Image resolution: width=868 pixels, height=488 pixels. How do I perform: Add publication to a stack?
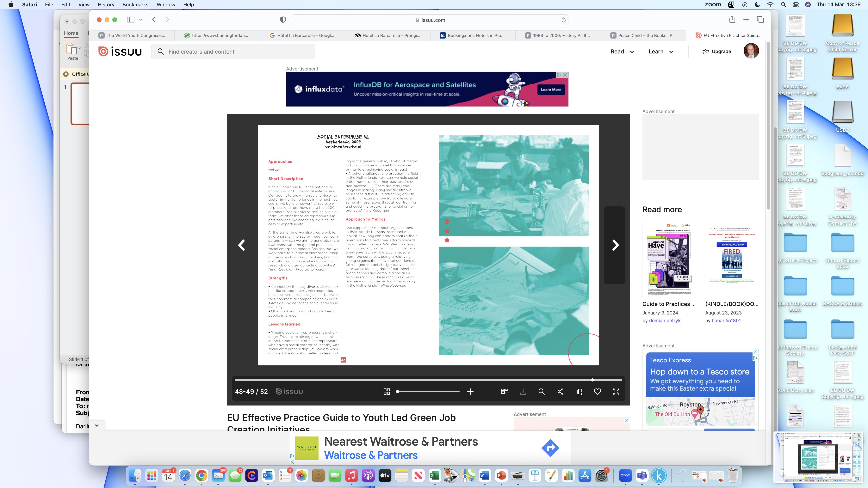pyautogui.click(x=579, y=391)
